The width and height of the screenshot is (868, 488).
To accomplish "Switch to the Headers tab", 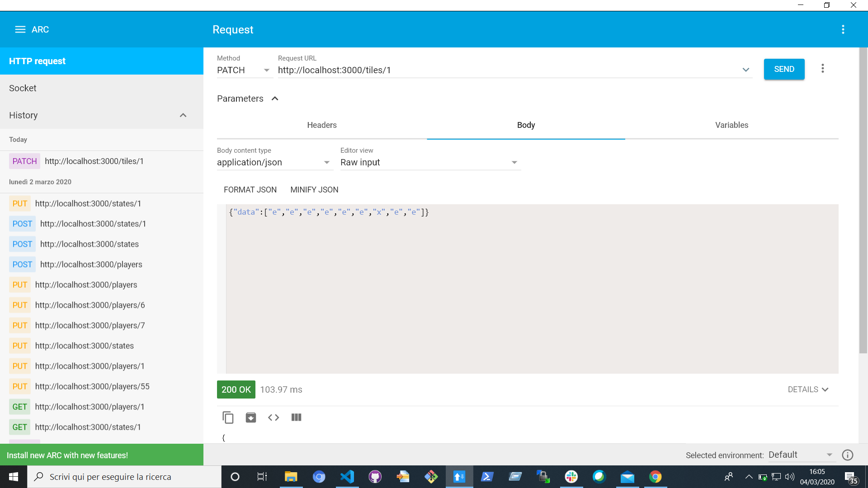I will (322, 125).
